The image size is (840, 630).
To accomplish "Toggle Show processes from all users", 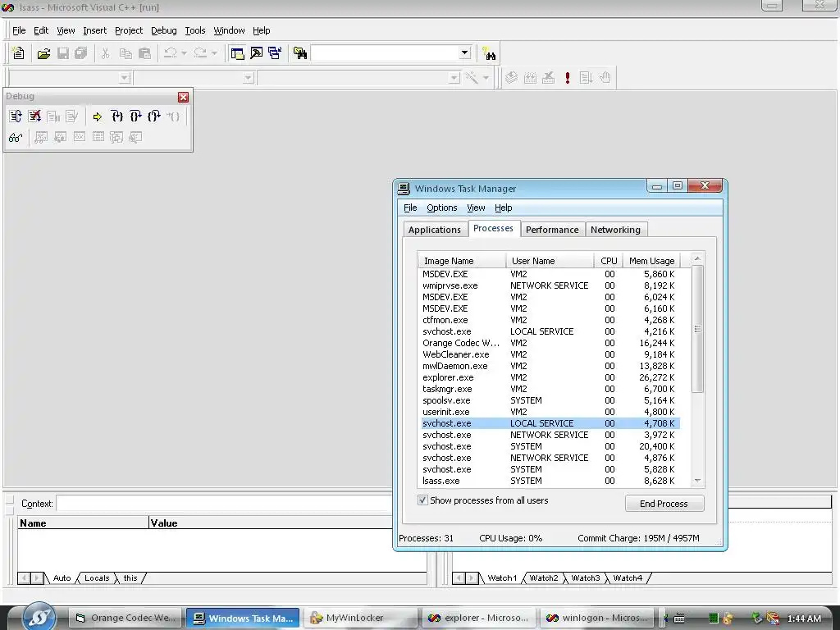I will (x=422, y=500).
